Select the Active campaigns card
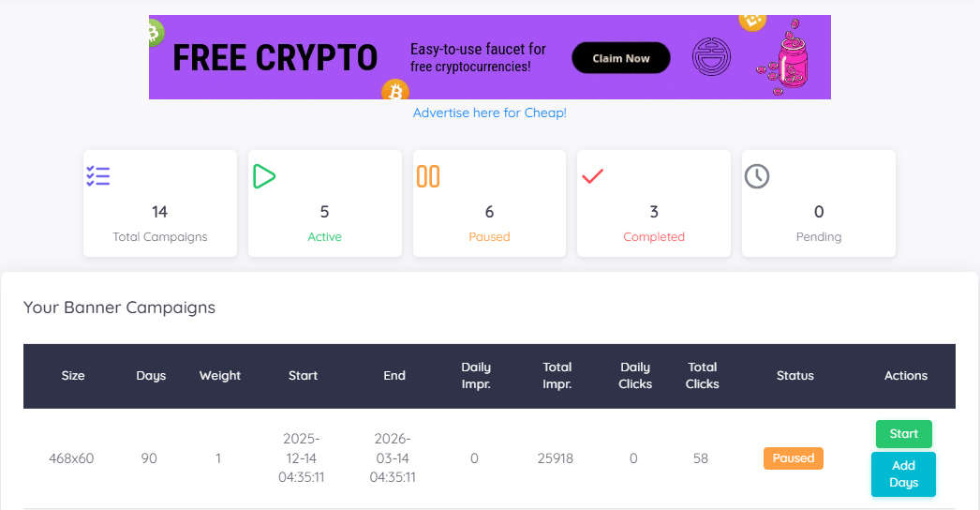 [x=324, y=203]
